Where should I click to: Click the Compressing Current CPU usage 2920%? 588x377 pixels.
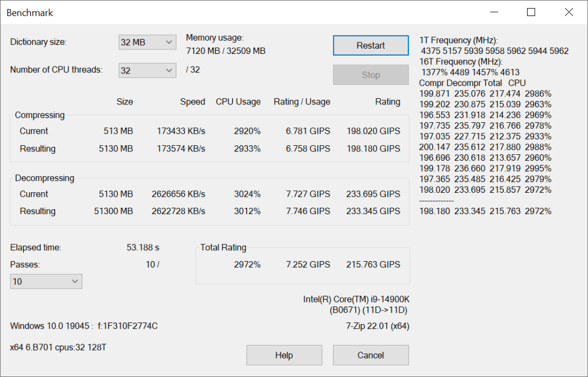tap(247, 131)
